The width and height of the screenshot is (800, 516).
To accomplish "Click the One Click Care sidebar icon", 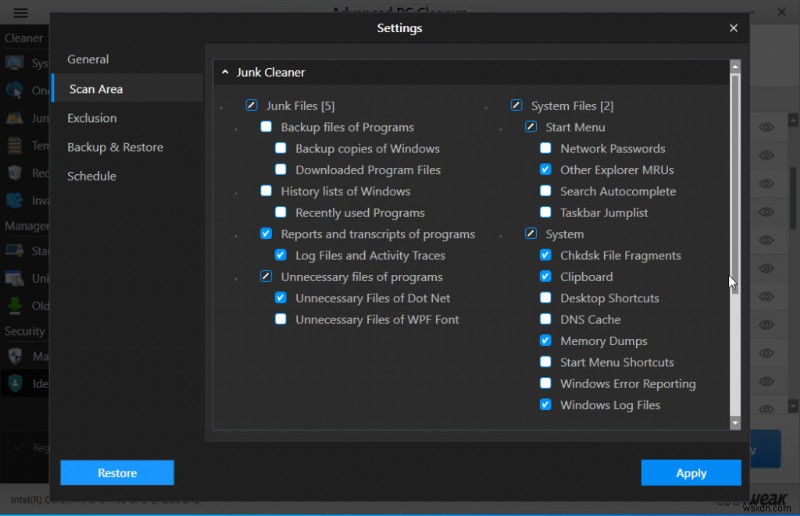I will tap(14, 90).
